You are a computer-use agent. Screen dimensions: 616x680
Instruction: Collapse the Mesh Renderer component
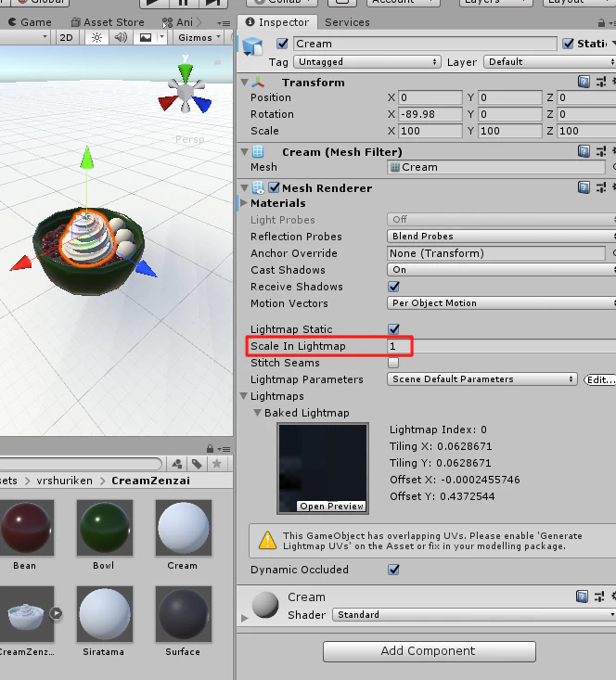pyautogui.click(x=245, y=188)
